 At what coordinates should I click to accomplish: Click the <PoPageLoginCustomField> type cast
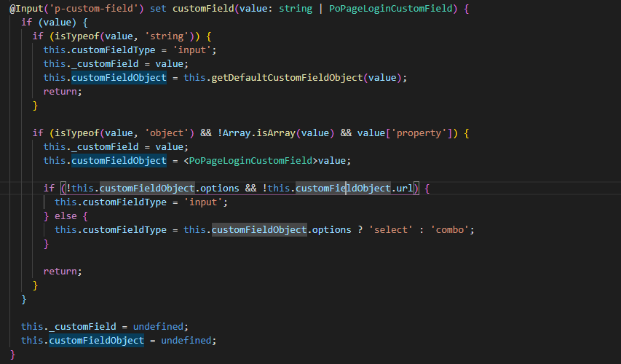tap(250, 161)
